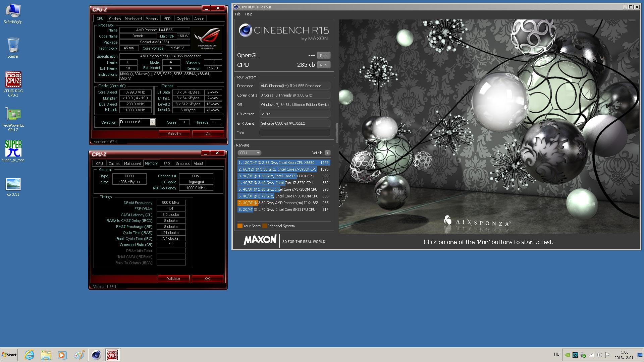Open the CPU ranking dropdown
This screenshot has height=362, width=644.
[x=249, y=153]
